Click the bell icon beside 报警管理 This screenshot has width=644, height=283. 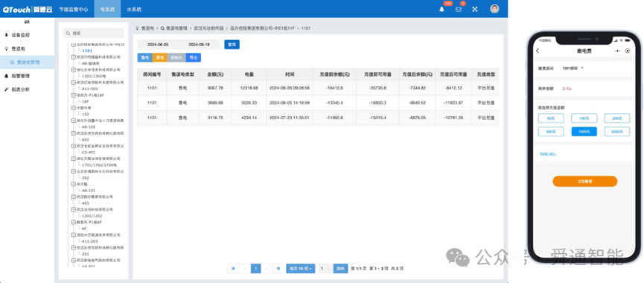pos(6,76)
